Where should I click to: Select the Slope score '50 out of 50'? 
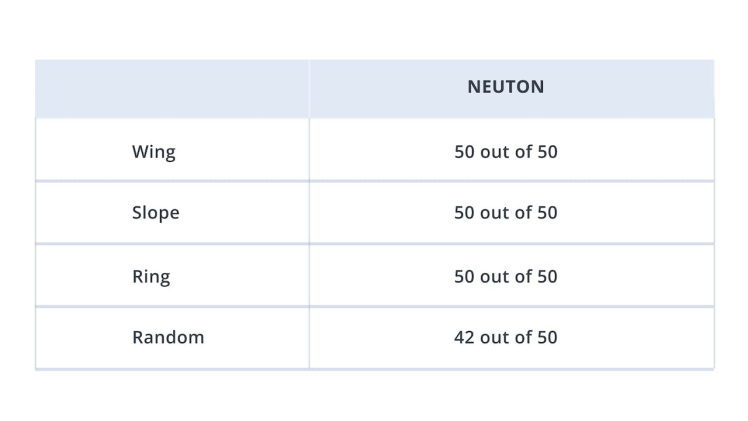click(x=505, y=213)
